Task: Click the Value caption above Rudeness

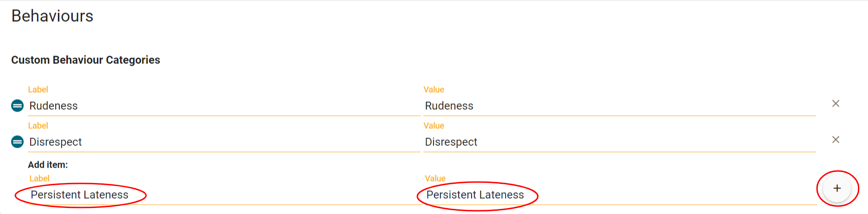Action: (x=434, y=89)
